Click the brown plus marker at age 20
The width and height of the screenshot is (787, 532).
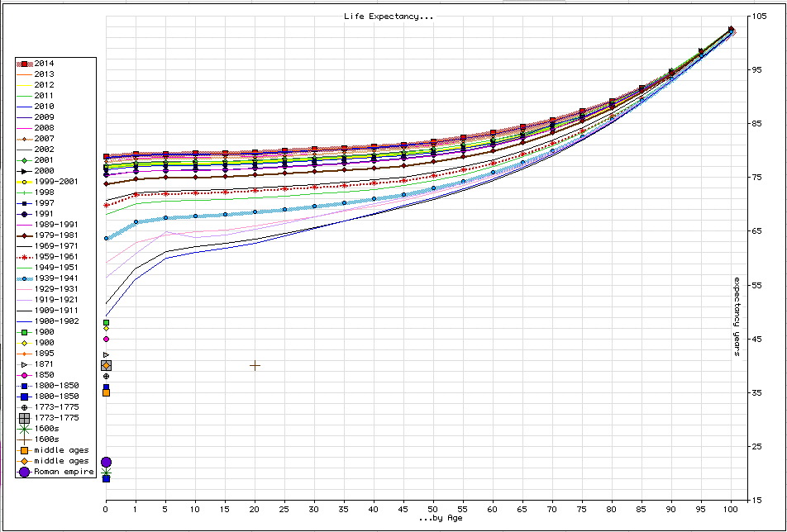tap(255, 365)
